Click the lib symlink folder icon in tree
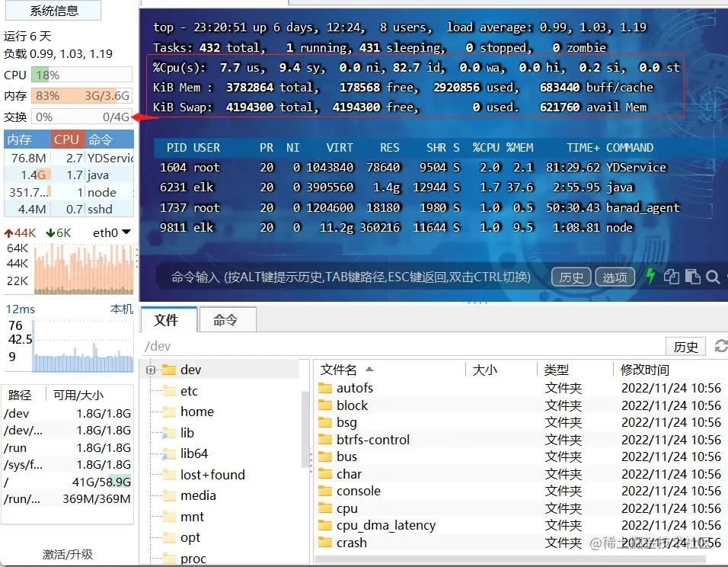Viewport: 728px width, 567px height. tap(168, 433)
